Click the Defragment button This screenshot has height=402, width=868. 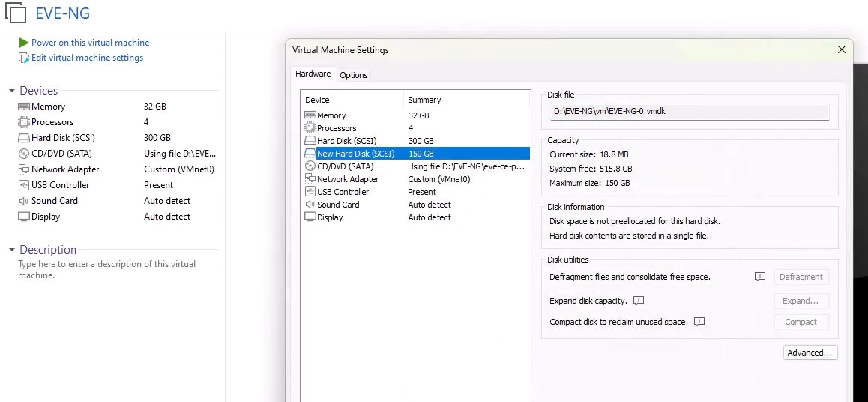pos(801,277)
